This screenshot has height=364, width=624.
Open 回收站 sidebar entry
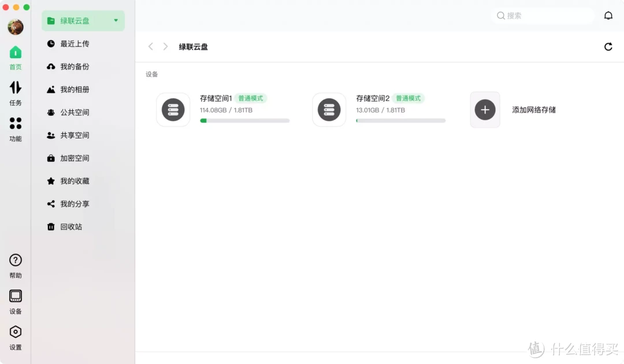tap(83, 226)
